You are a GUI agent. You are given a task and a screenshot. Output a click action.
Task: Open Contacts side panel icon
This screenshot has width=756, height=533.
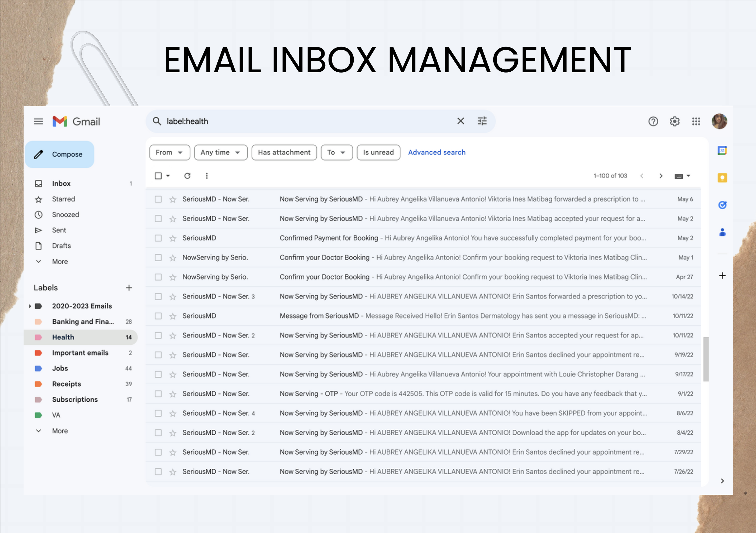point(722,232)
